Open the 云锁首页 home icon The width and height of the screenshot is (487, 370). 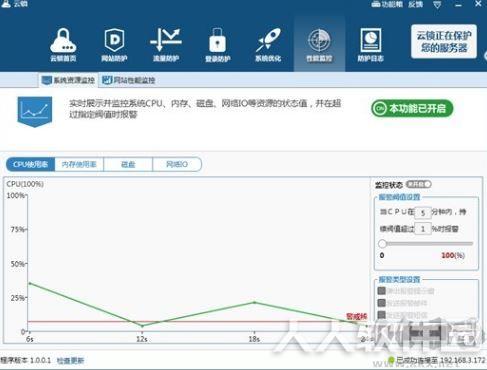tap(63, 45)
